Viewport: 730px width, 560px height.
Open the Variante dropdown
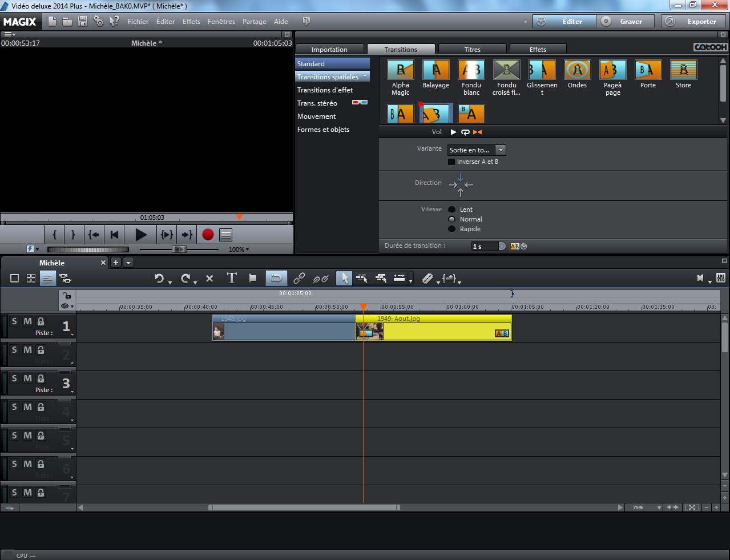tap(501, 150)
